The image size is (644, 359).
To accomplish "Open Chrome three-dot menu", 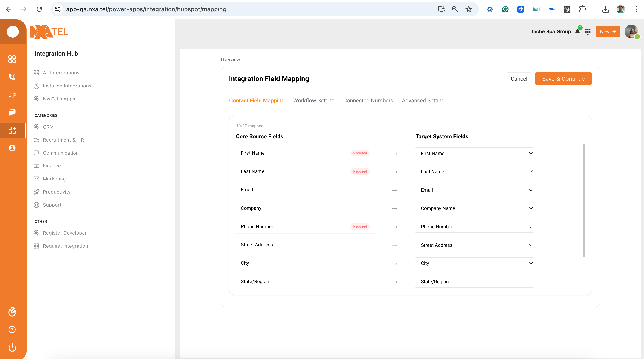I will tap(636, 9).
